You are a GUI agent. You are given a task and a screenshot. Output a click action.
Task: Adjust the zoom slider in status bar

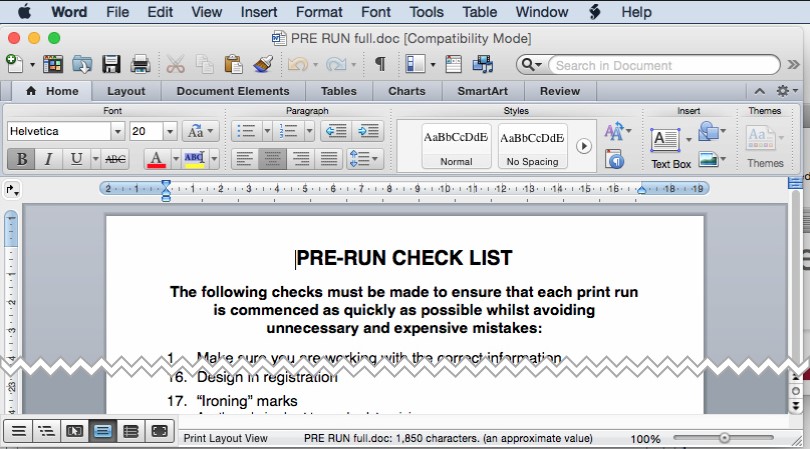coord(724,438)
